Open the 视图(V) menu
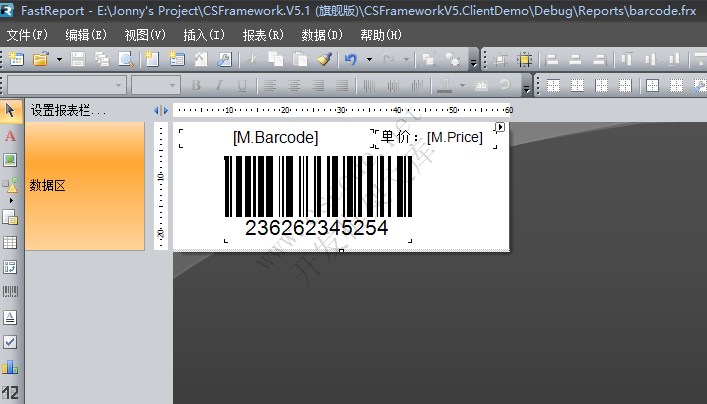Viewport: 707px width, 404px height. [x=145, y=35]
